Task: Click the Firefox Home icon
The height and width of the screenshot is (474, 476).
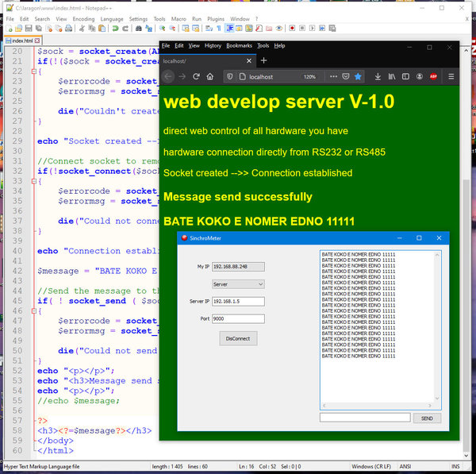Action: click(x=209, y=76)
